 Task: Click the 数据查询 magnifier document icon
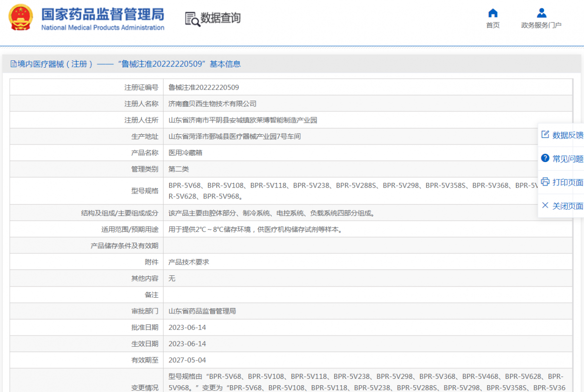[192, 19]
